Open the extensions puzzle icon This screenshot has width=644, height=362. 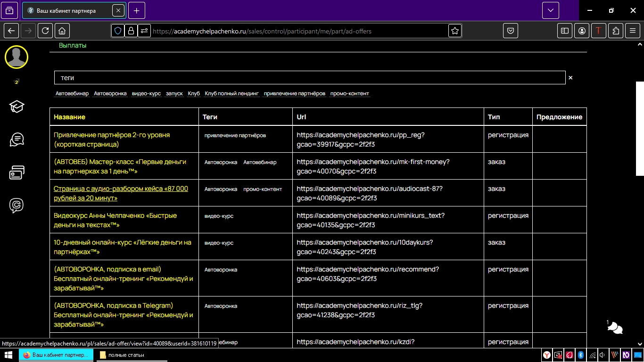(616, 31)
